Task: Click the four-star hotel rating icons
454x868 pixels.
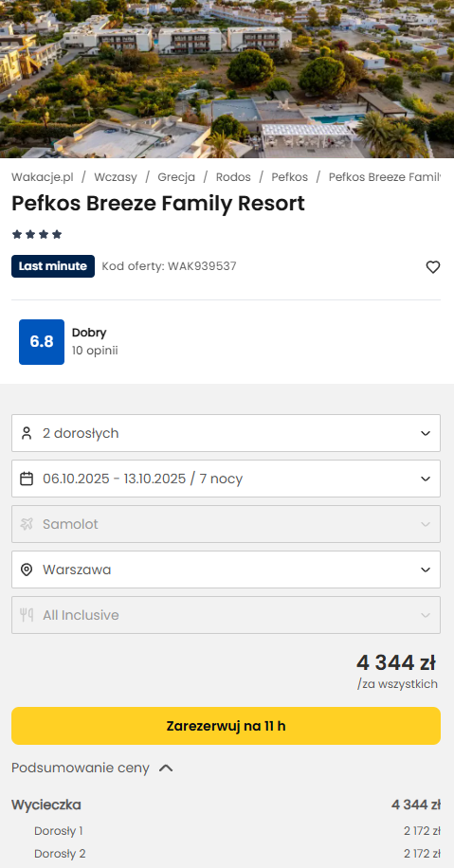Action: tap(37, 235)
